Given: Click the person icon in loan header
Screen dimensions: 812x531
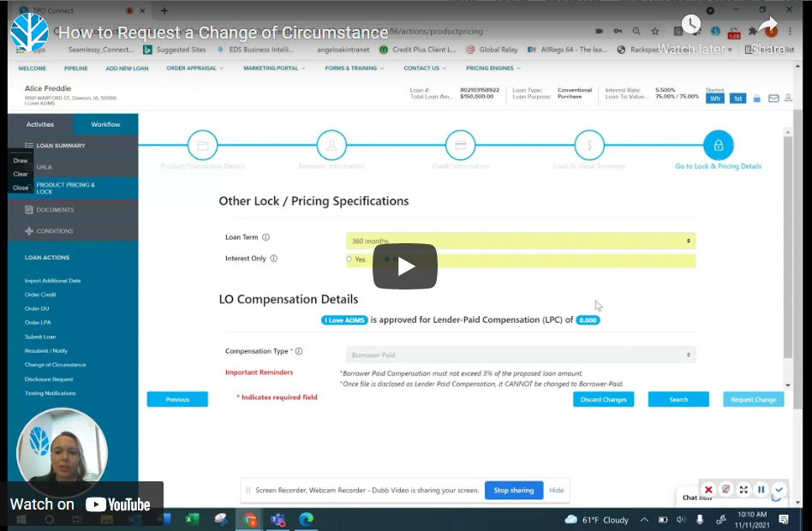Looking at the screenshot, I should [788, 98].
